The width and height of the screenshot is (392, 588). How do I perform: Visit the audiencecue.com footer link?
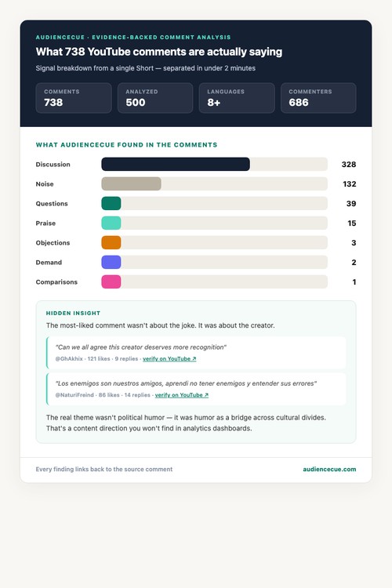[329, 469]
